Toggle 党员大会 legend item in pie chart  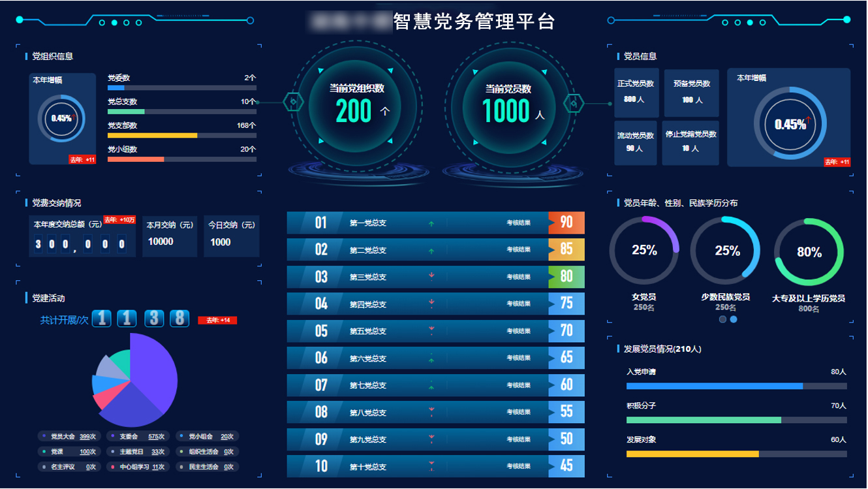click(x=70, y=436)
